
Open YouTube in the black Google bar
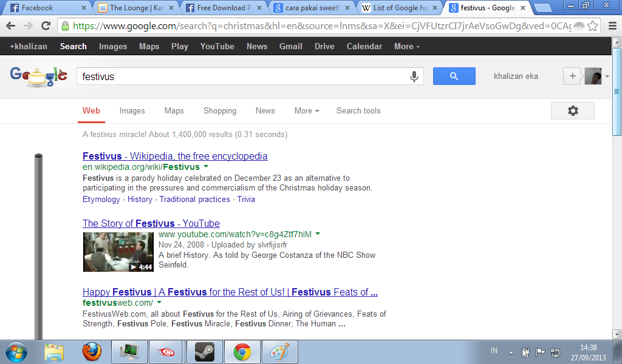(217, 46)
